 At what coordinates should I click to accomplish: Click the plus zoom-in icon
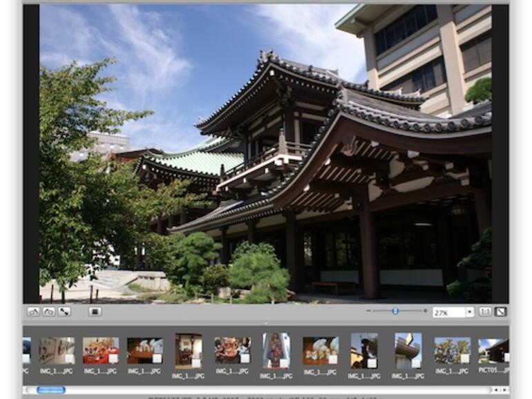[425, 311]
